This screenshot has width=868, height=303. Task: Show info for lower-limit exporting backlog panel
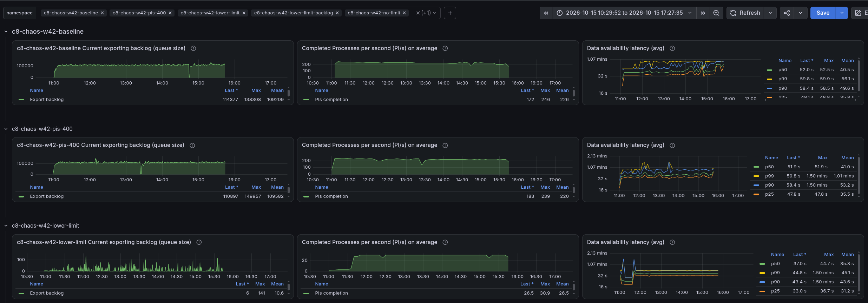(199, 242)
